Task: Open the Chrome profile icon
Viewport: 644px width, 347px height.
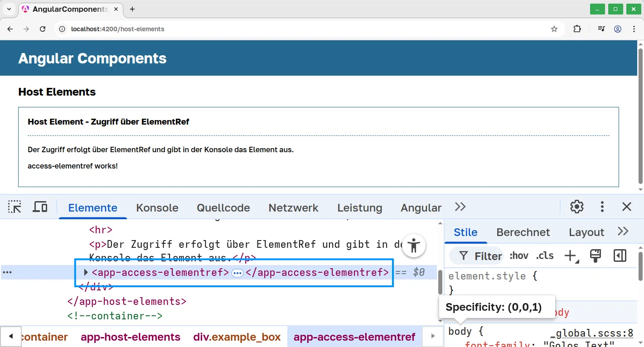Action: (x=618, y=29)
